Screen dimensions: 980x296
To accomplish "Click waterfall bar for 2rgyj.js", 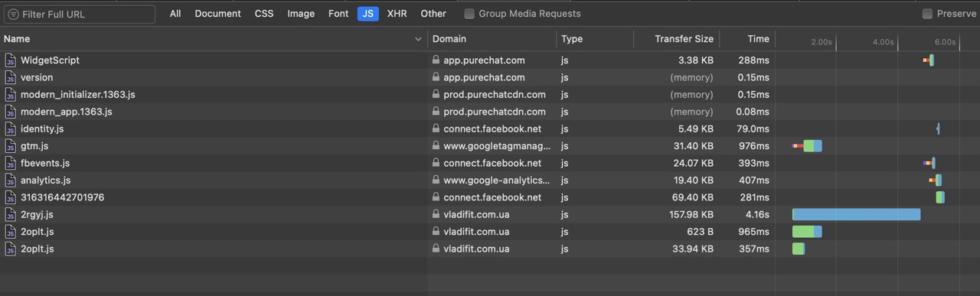I will (x=856, y=215).
